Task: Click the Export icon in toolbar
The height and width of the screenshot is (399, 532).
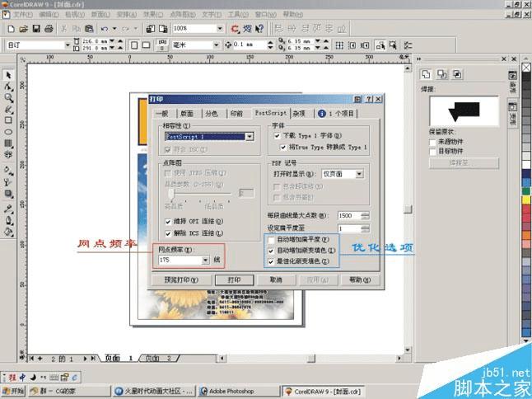Action: pyautogui.click(x=163, y=29)
